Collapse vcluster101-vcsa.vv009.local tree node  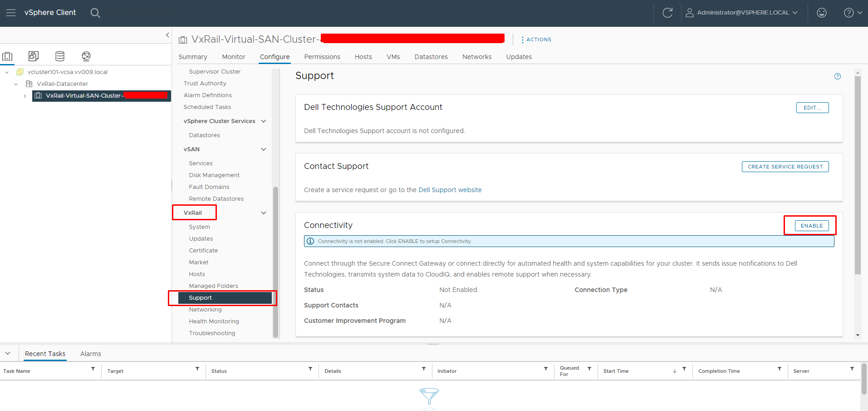tap(7, 72)
